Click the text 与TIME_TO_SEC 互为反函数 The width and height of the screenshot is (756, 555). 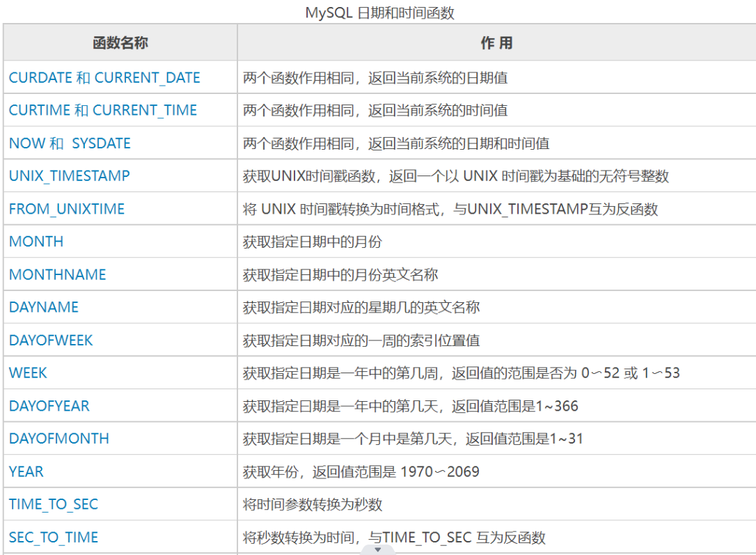pyautogui.click(x=457, y=537)
